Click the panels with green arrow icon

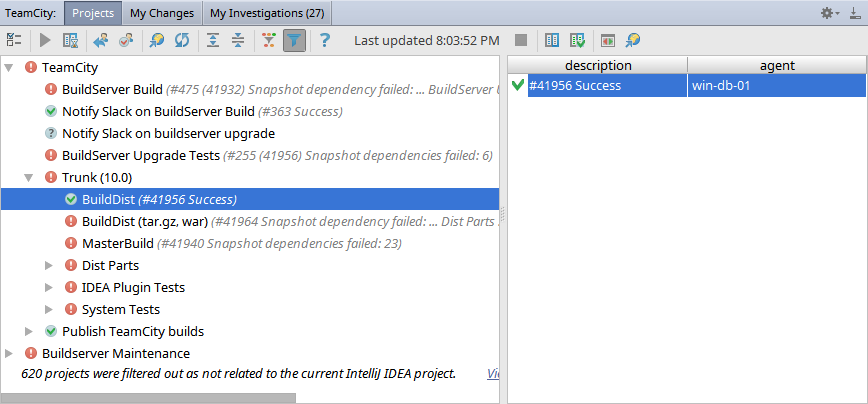(577, 40)
